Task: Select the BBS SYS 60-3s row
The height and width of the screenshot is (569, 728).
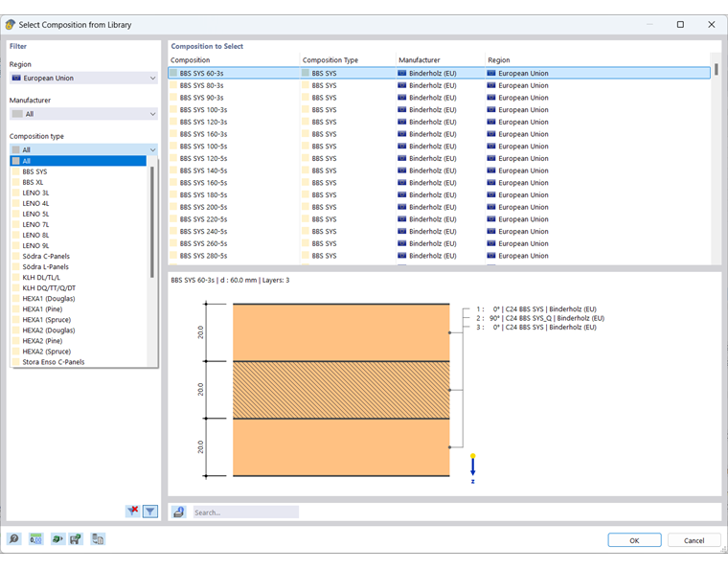Action: click(x=439, y=74)
